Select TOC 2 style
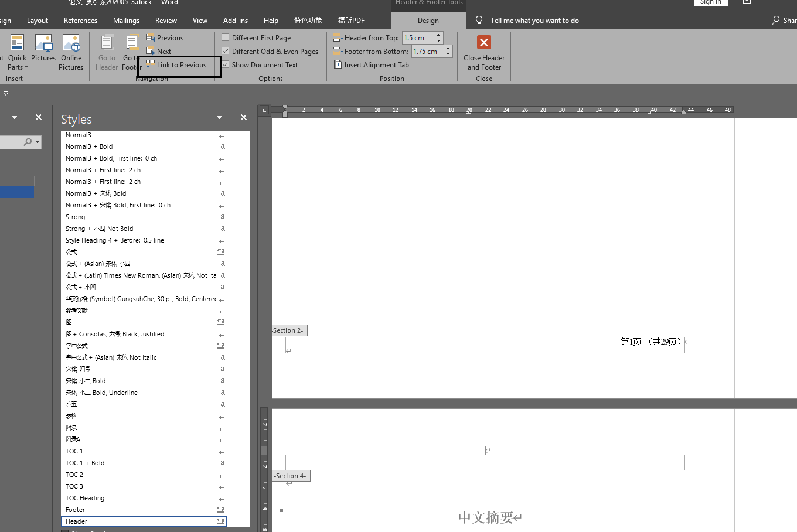Image resolution: width=797 pixels, height=532 pixels. point(144,475)
